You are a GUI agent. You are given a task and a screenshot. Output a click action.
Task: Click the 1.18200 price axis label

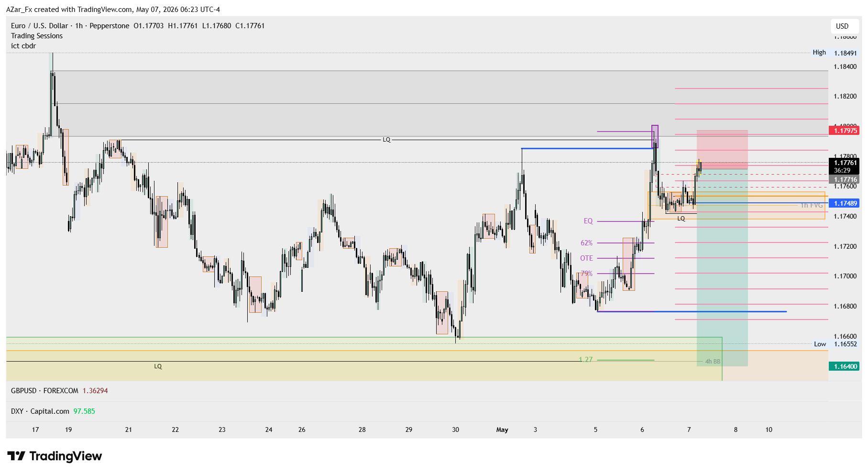(x=845, y=96)
